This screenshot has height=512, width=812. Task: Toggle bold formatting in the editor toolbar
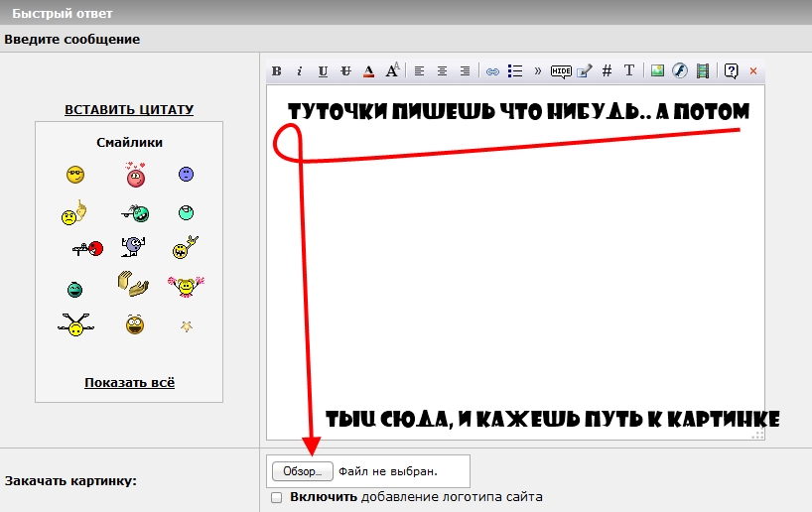(x=277, y=70)
